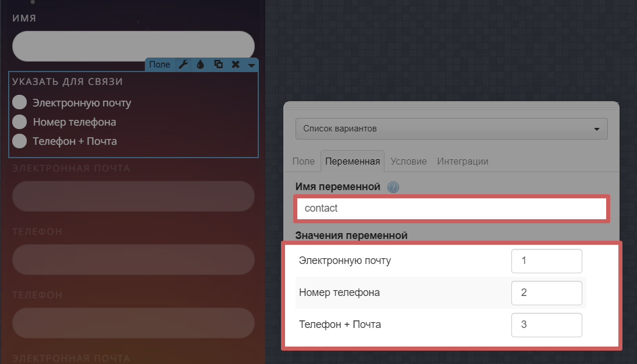Viewport: 637px width, 364px height.
Task: Click the duplicate field icon
Action: click(x=218, y=65)
